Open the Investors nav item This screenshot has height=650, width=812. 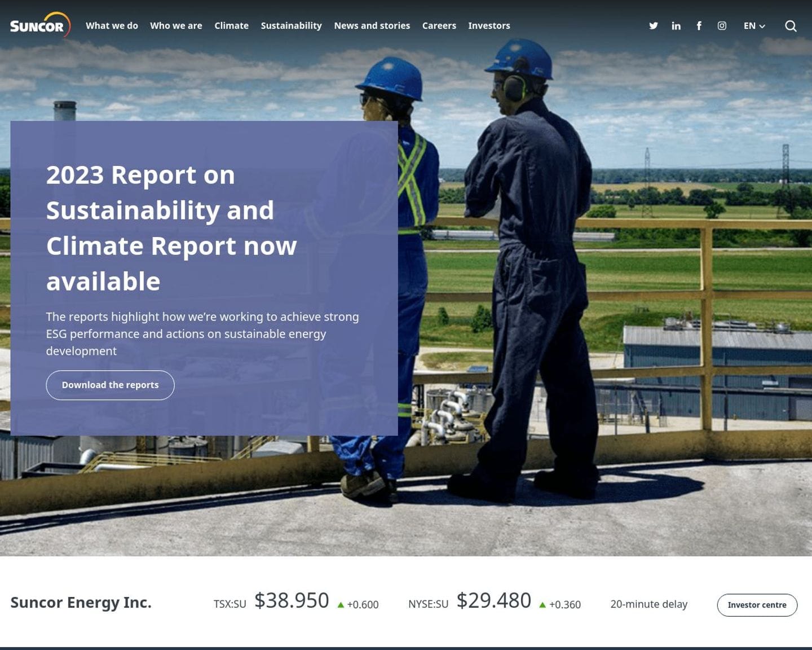tap(489, 26)
